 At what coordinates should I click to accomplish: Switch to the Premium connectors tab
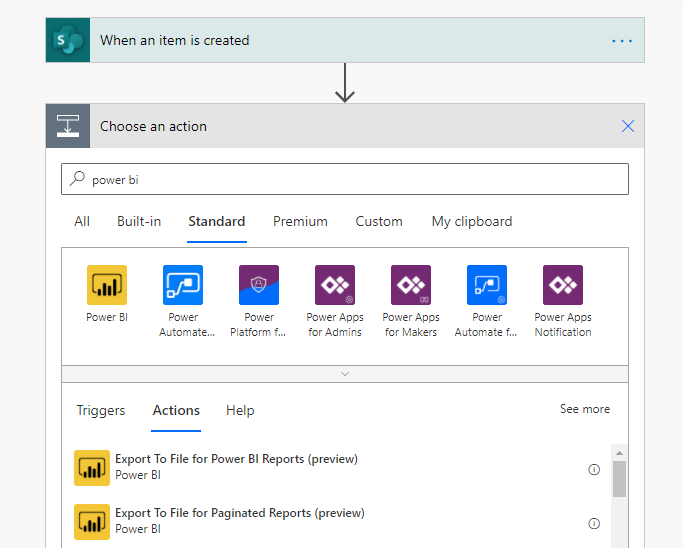(x=300, y=222)
